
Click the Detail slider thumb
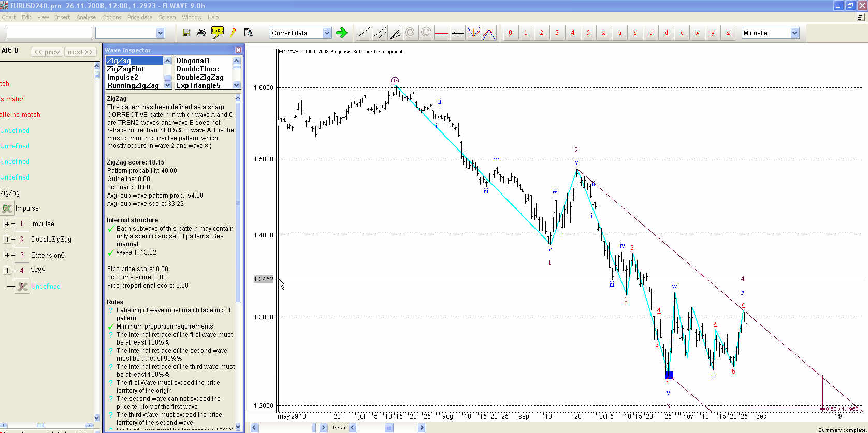click(389, 428)
